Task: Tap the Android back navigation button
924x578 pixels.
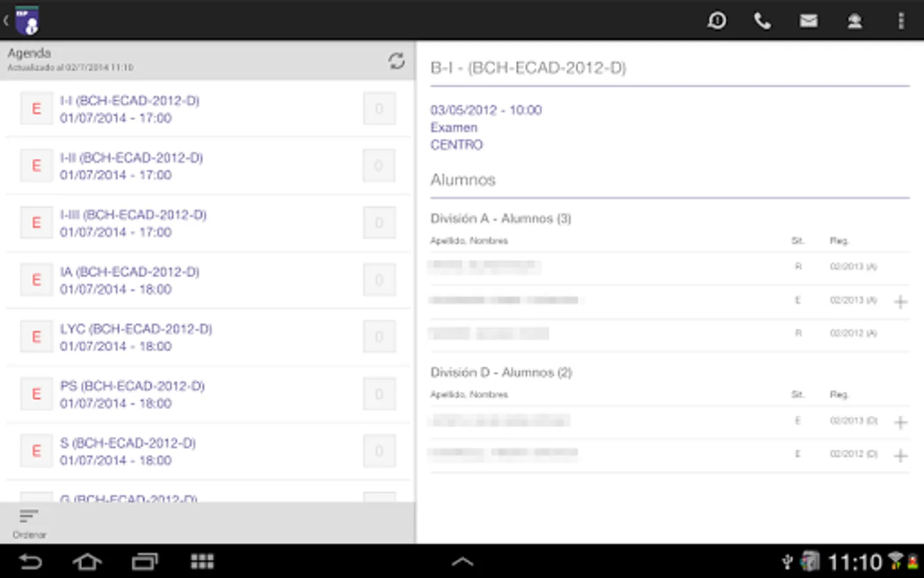Action: [x=30, y=562]
